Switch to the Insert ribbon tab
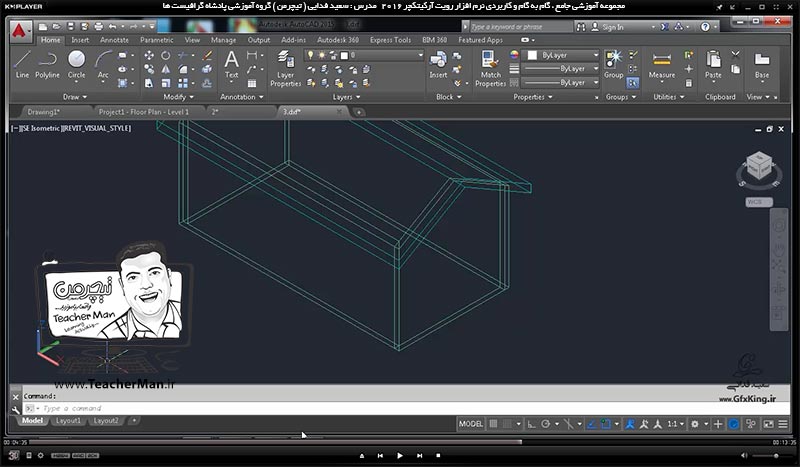This screenshot has width=800, height=467. tap(80, 40)
